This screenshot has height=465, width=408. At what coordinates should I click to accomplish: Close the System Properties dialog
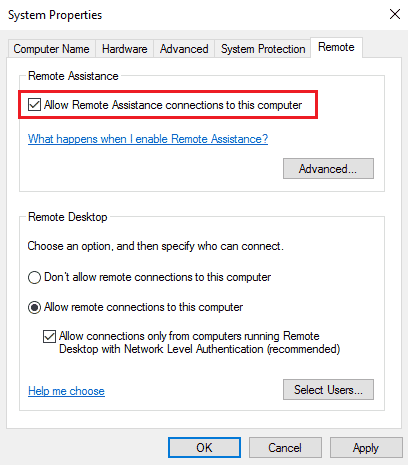point(395,14)
